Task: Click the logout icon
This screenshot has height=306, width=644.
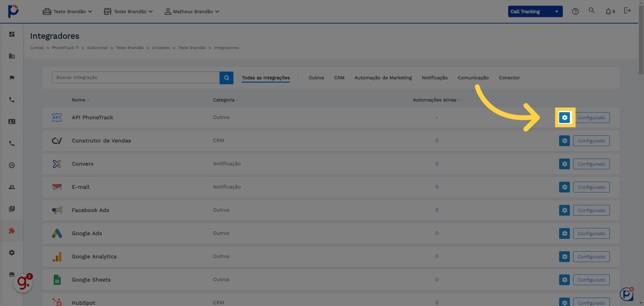Action: click(627, 10)
